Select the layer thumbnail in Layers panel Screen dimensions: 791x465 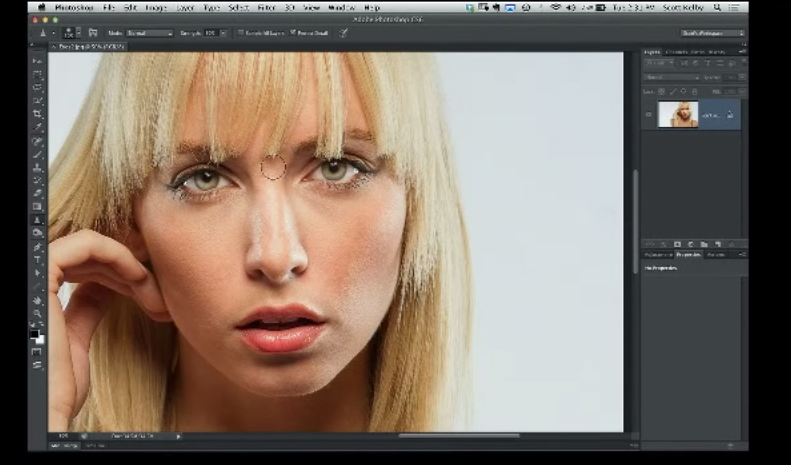[x=678, y=115]
